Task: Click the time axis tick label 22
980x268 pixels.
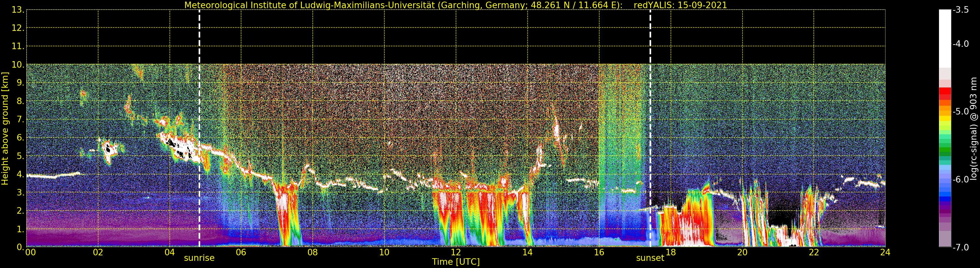Action: (814, 252)
